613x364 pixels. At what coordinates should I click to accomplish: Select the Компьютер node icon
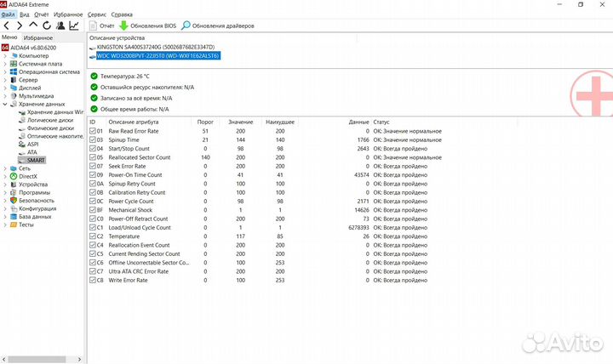pyautogui.click(x=14, y=56)
